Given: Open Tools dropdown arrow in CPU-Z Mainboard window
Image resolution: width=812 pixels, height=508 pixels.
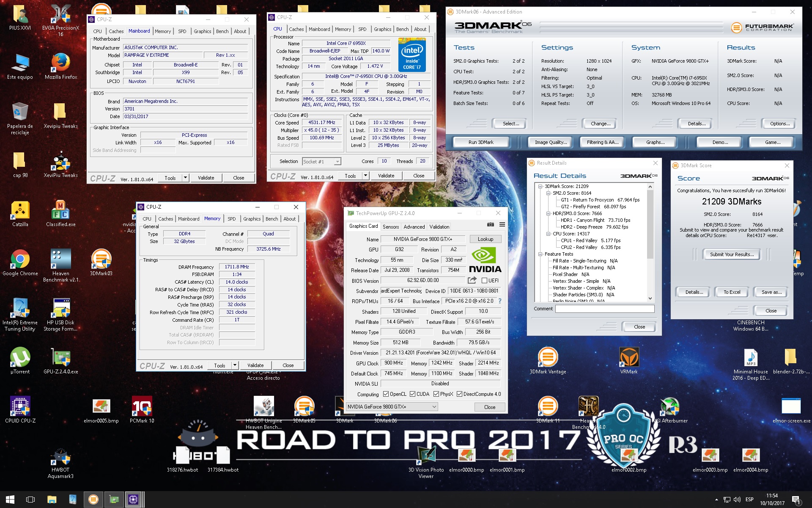Looking at the screenshot, I should click(185, 178).
